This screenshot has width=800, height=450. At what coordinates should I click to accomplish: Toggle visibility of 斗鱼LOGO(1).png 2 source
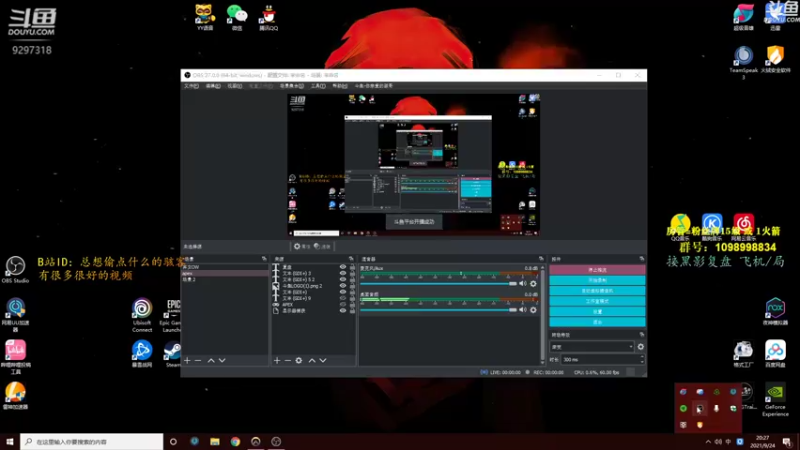pyautogui.click(x=343, y=286)
